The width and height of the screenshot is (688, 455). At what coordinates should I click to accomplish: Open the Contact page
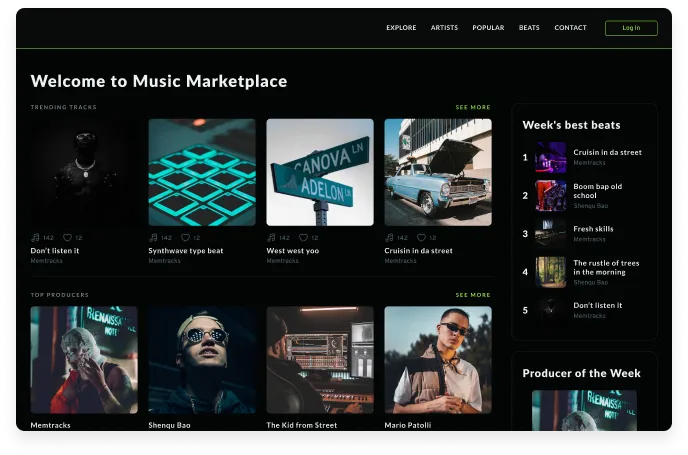tap(570, 28)
